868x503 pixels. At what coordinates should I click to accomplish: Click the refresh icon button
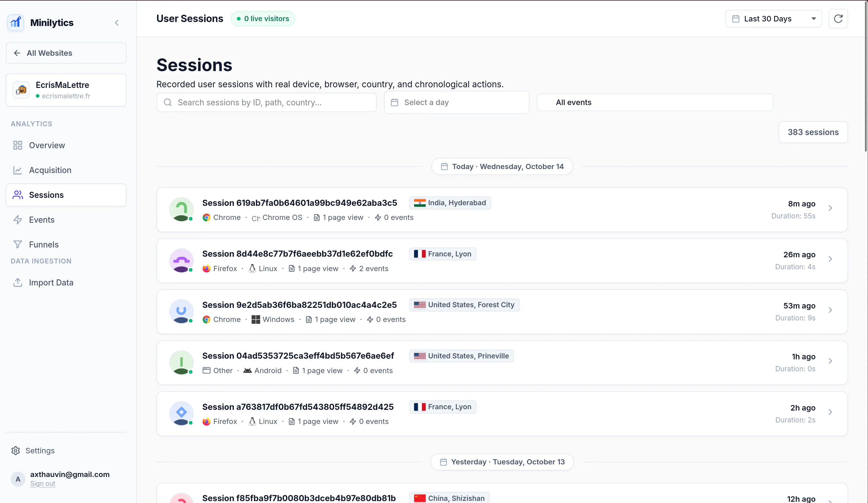pyautogui.click(x=838, y=19)
